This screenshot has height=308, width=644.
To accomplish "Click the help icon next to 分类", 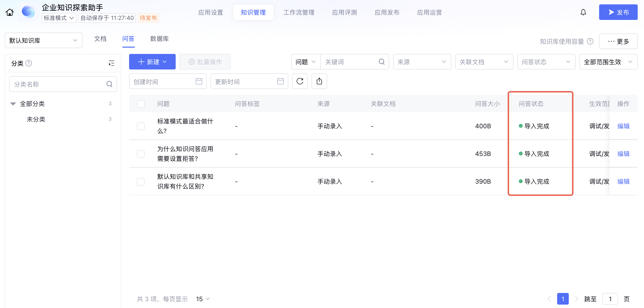I will [x=29, y=63].
